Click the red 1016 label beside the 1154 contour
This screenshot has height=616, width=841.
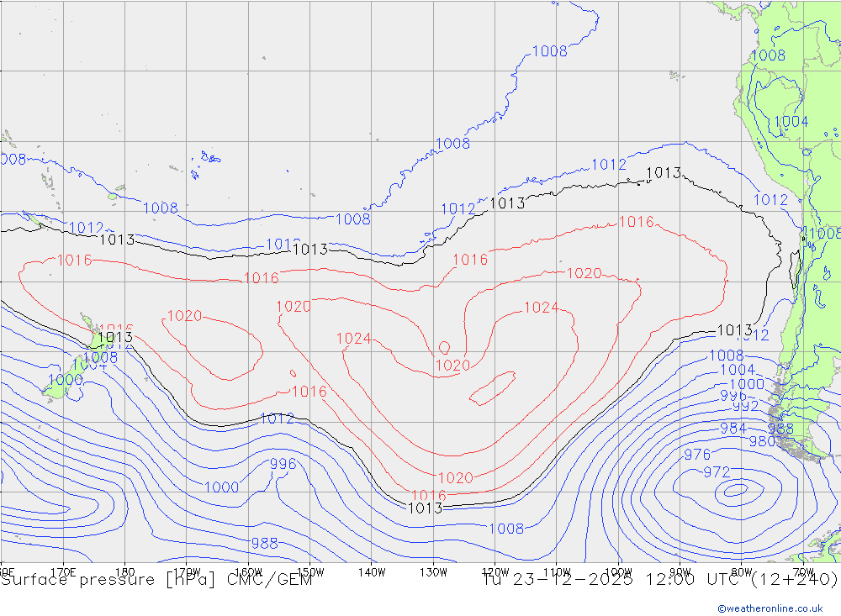tap(636, 221)
